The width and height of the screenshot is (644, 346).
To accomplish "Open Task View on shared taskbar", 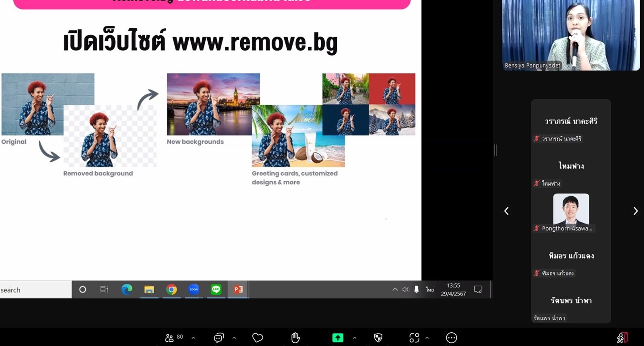I will pos(104,290).
